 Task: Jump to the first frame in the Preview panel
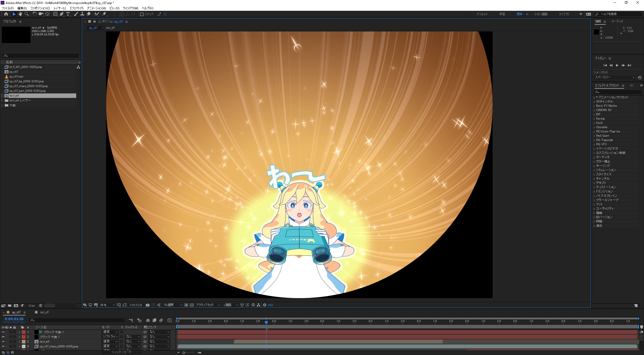605,65
